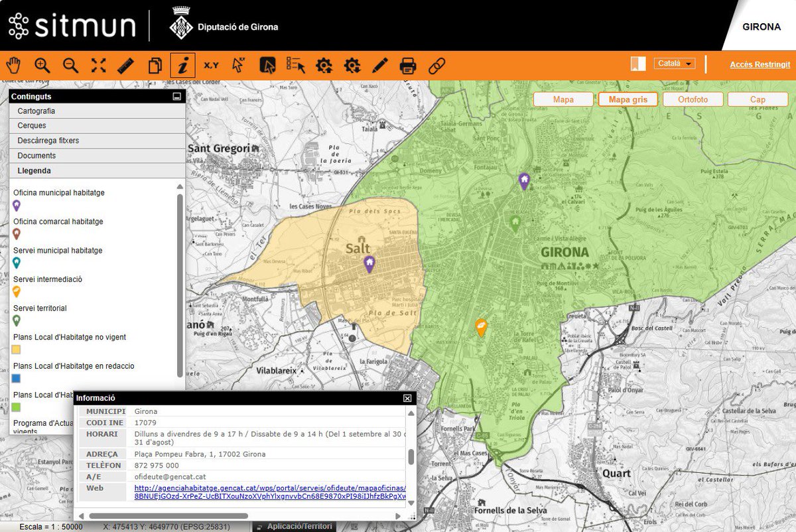Screen dimensions: 796x532
Task: Click the green Plans Local legend swatch
Action: pos(17,407)
